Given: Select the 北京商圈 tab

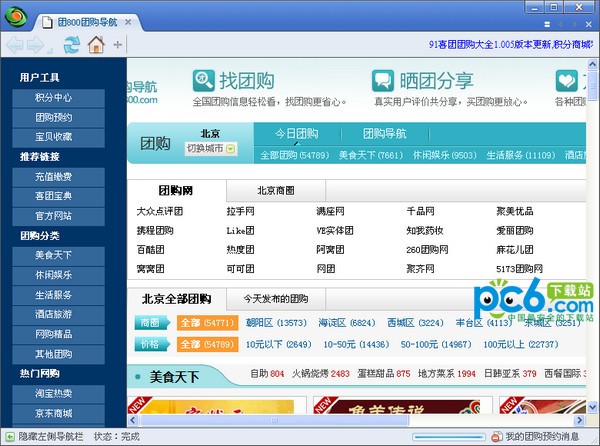Looking at the screenshot, I should point(276,190).
